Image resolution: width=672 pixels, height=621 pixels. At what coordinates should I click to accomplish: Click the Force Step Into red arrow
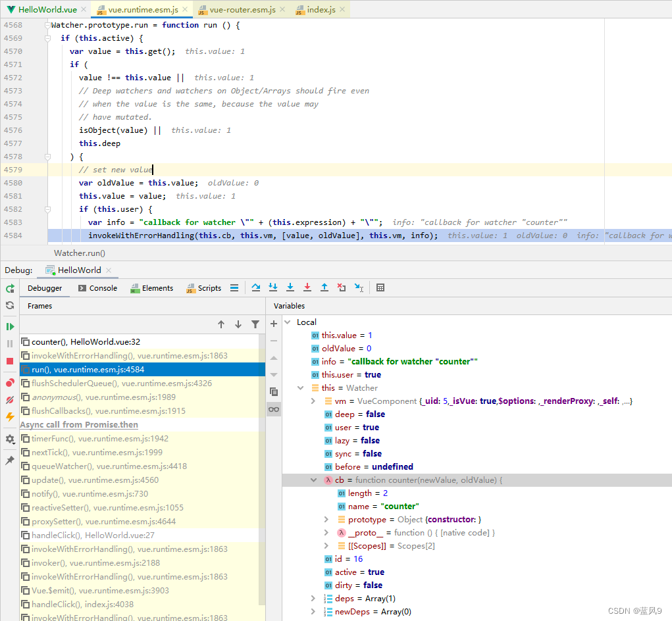click(307, 287)
